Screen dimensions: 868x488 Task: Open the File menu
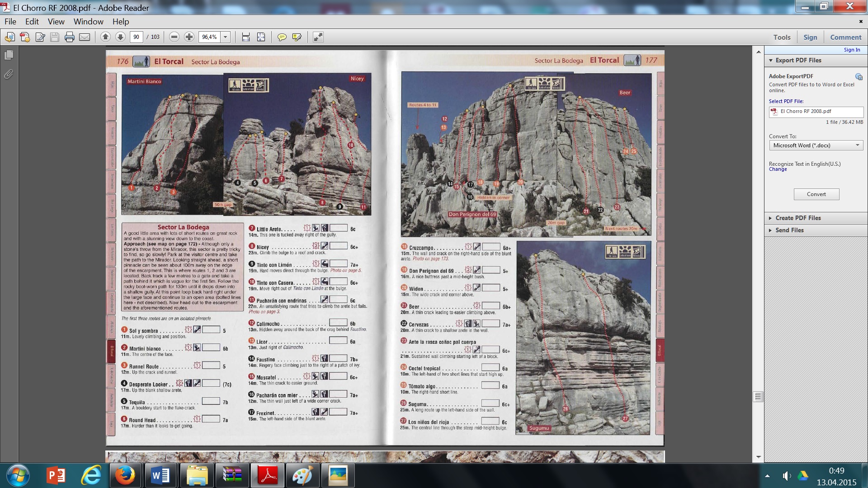[x=10, y=22]
